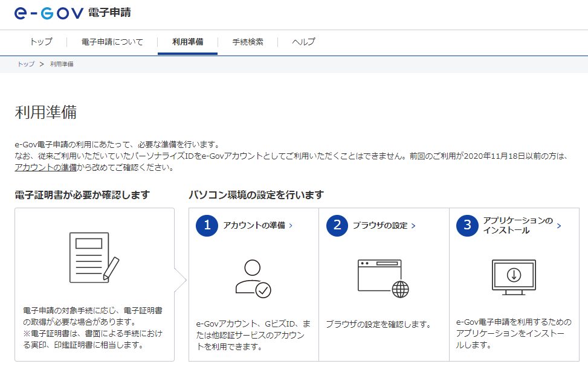Open the アカウントの準備 step link
The width and height of the screenshot is (588, 367).
pyautogui.click(x=254, y=225)
